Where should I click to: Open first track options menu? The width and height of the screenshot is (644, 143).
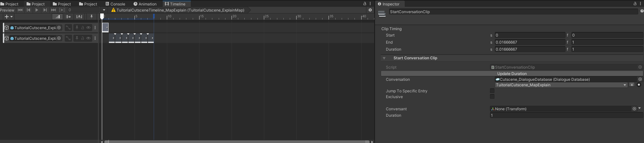coord(95,28)
